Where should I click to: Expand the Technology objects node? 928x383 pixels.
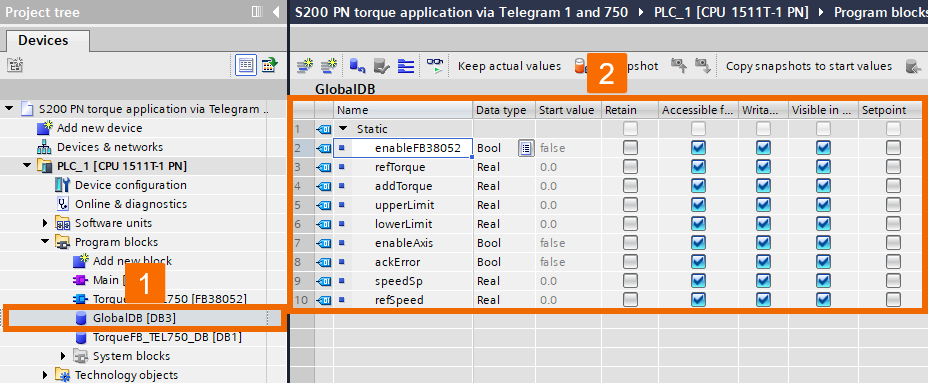click(x=46, y=375)
